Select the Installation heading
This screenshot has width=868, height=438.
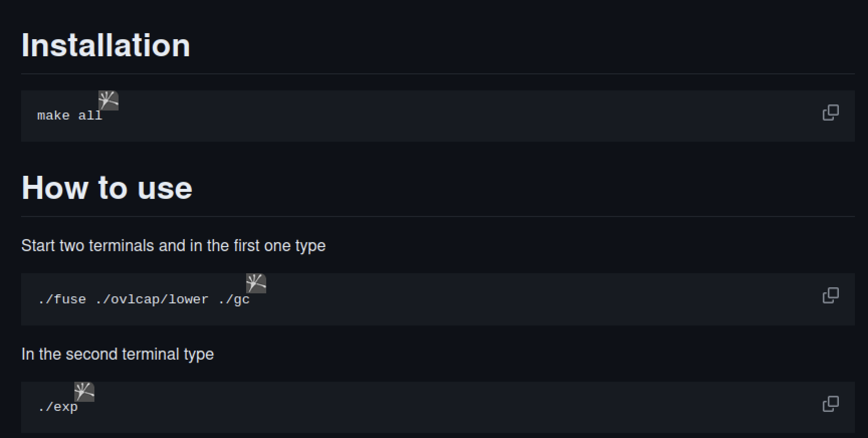click(106, 45)
